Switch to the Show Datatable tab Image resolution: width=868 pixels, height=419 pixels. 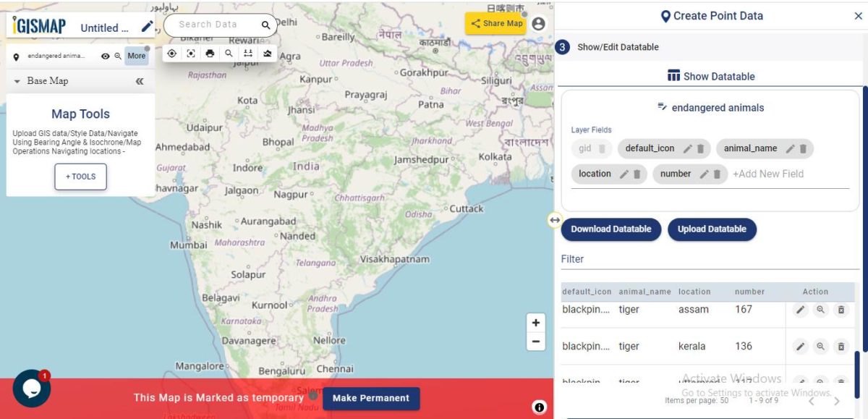[710, 76]
